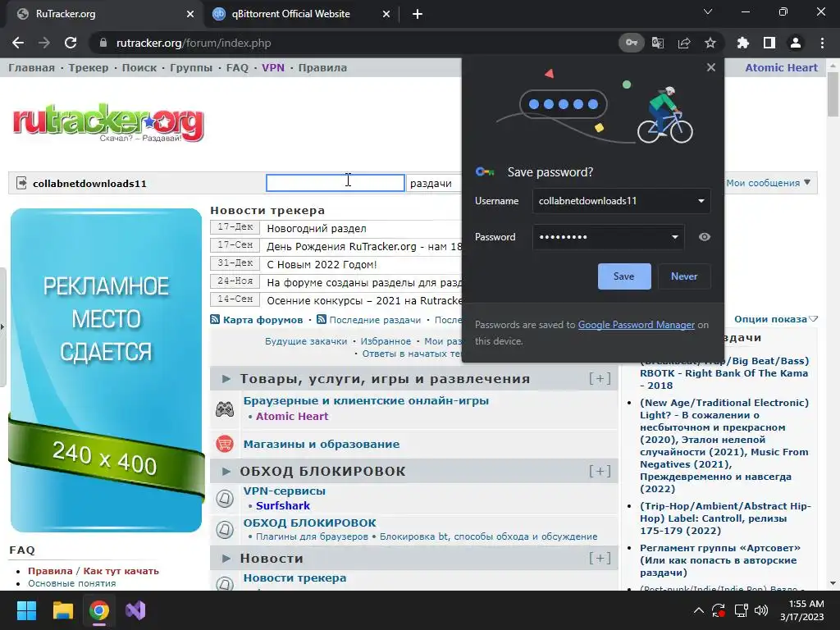This screenshot has width=840, height=630.
Task: Go back using the browser back arrow
Action: coord(18,43)
